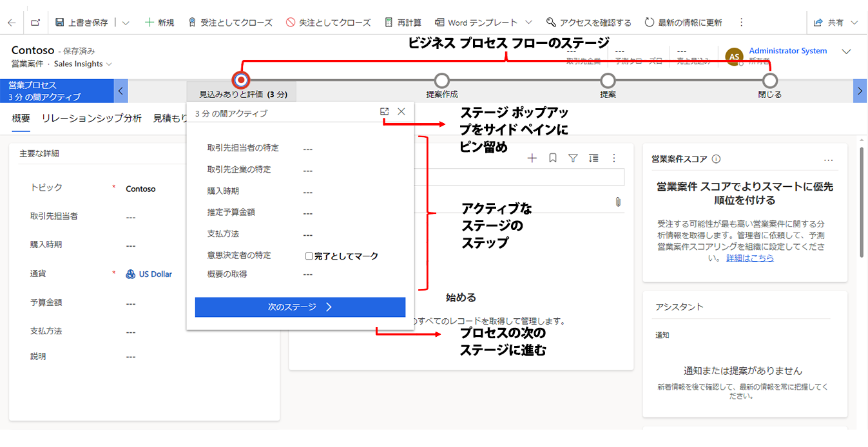Screen dimensions: 868x447
Task: Add timeline record with plus icon
Action: click(x=532, y=158)
